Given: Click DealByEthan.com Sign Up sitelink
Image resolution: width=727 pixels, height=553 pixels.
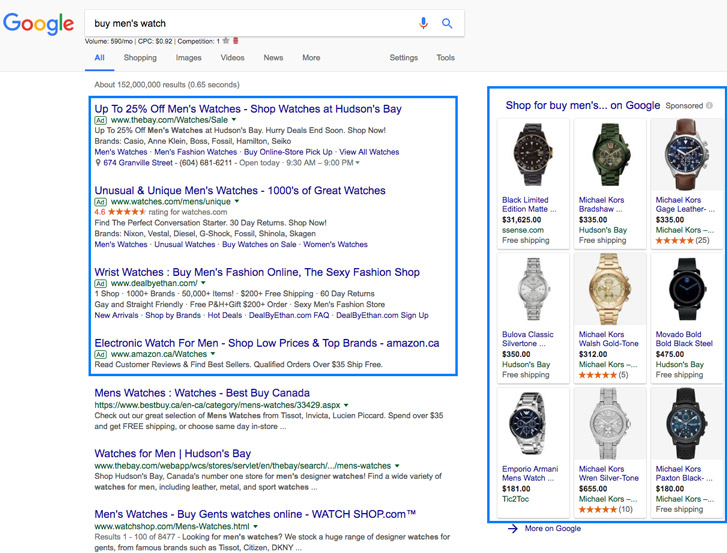Looking at the screenshot, I should point(382,315).
